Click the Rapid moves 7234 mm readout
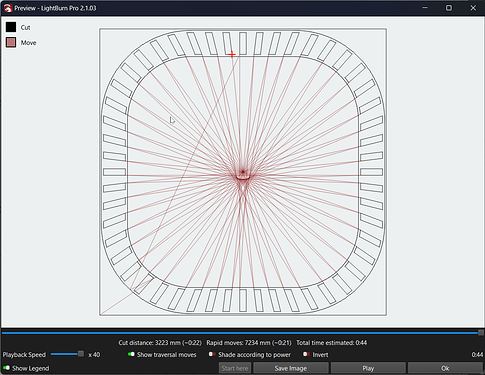Screen dimensions: 485x375 (x=249, y=343)
